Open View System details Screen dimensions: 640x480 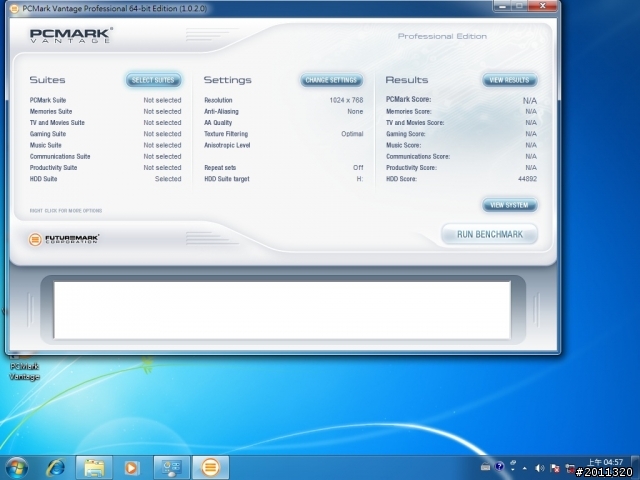coord(509,205)
